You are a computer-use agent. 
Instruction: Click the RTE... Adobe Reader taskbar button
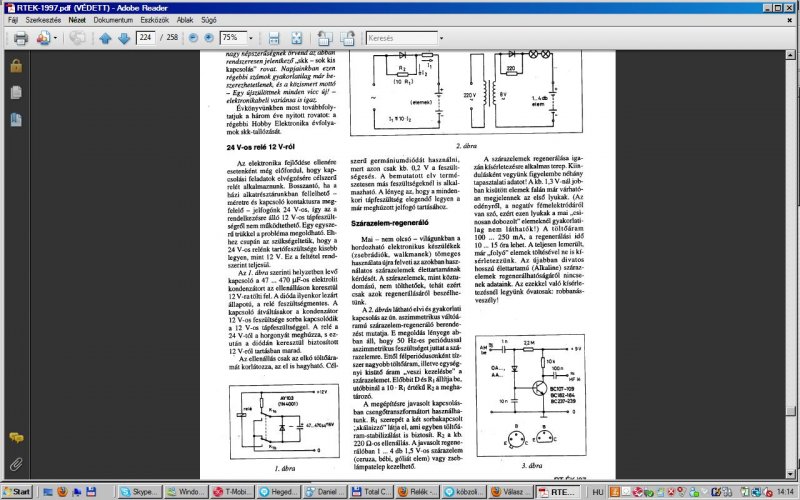(558, 492)
